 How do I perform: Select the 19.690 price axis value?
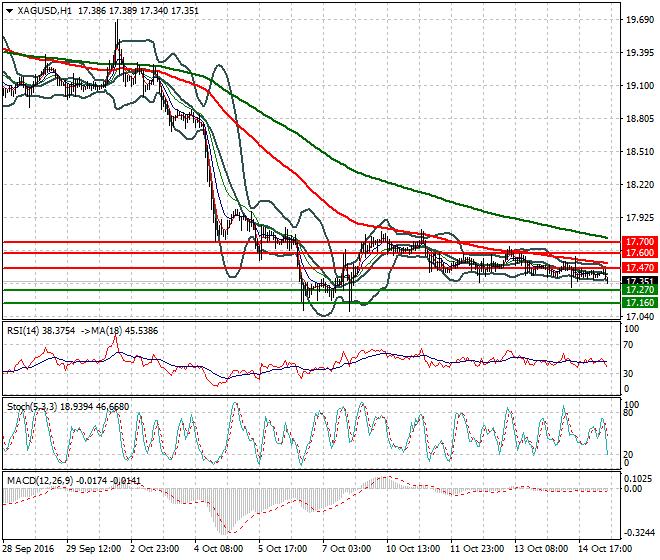[x=640, y=20]
